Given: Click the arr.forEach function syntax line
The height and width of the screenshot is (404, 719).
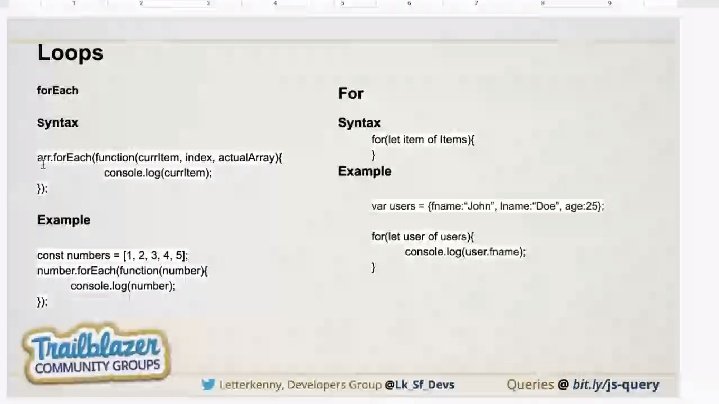Looking at the screenshot, I should (x=160, y=158).
